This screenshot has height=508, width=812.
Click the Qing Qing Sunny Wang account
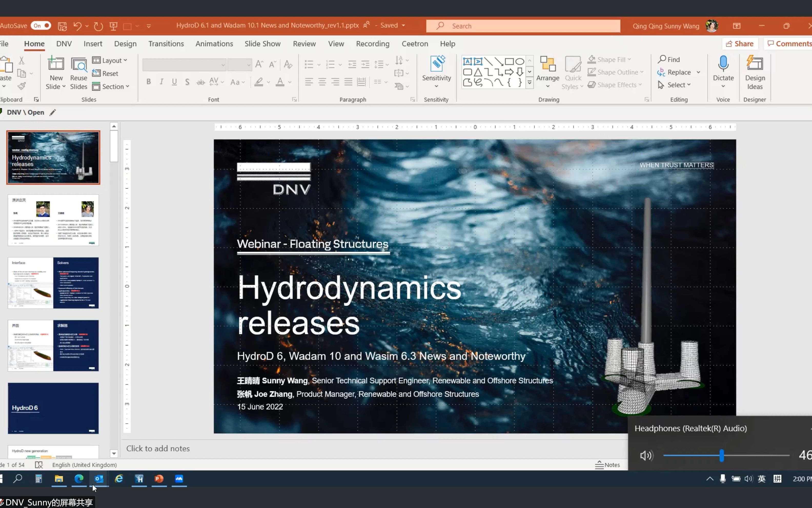[675, 26]
